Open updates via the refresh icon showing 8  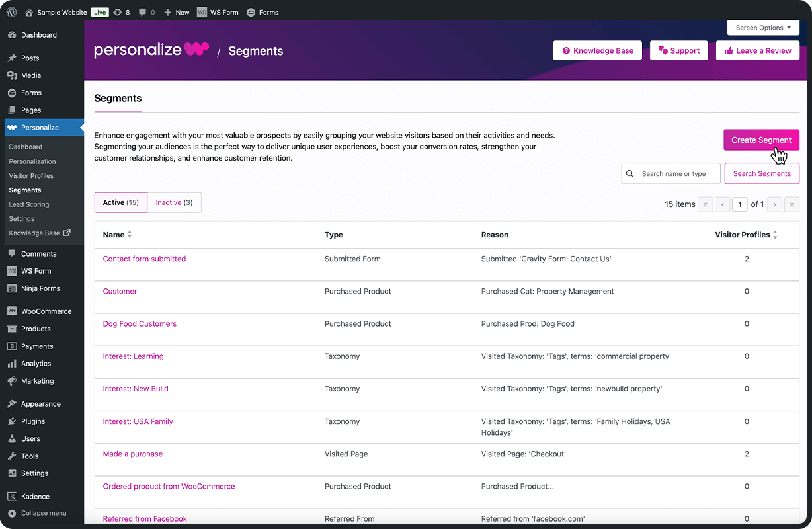point(118,11)
